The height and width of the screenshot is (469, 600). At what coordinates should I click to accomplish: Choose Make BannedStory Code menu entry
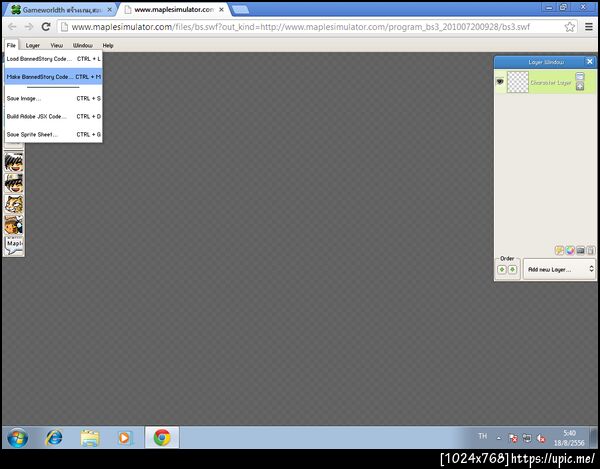[54, 77]
